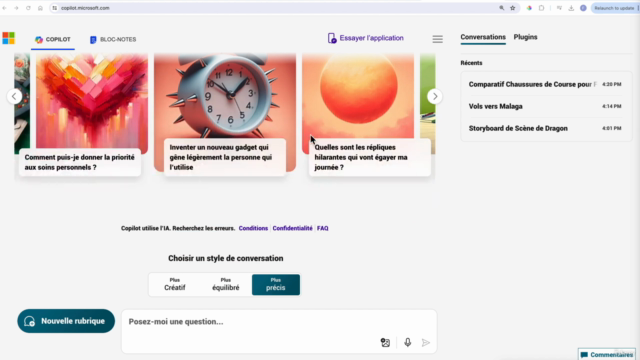Image resolution: width=640 pixels, height=360 pixels.
Task: Select the Plugins tab
Action: (x=525, y=37)
